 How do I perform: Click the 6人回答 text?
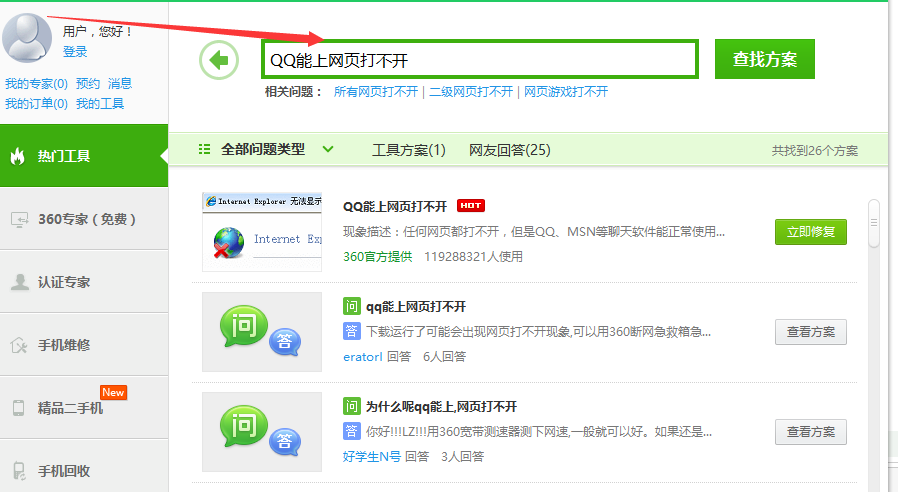pos(444,357)
